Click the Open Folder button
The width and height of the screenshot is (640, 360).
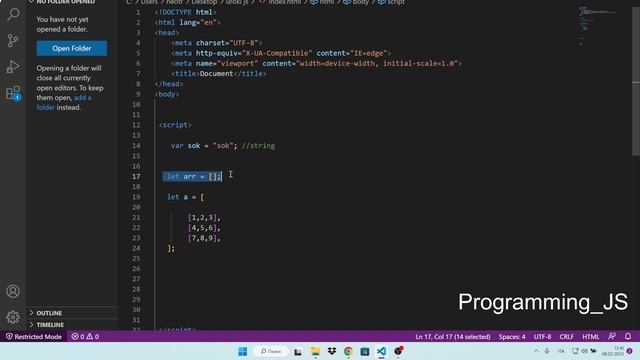[72, 48]
